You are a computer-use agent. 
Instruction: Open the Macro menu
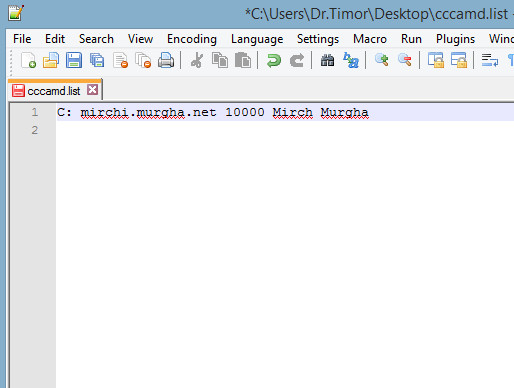click(370, 39)
